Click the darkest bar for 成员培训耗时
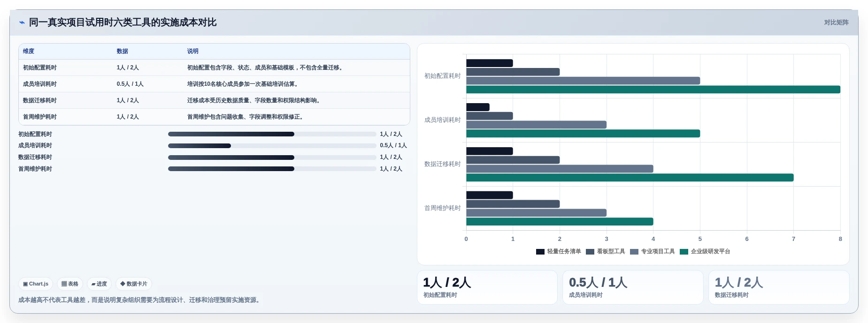 click(478, 107)
